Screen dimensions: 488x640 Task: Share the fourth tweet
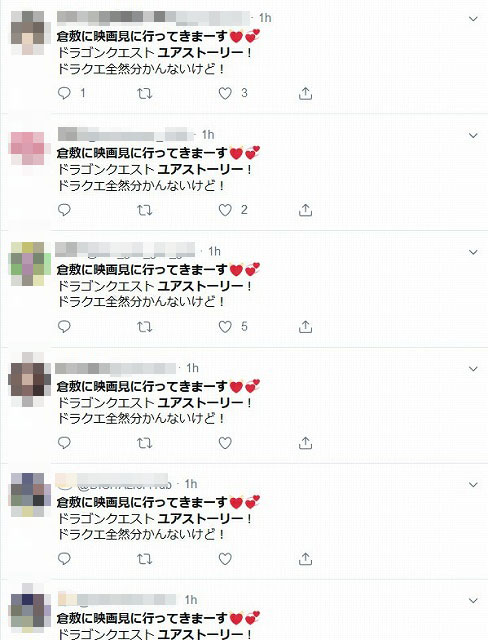(x=305, y=443)
